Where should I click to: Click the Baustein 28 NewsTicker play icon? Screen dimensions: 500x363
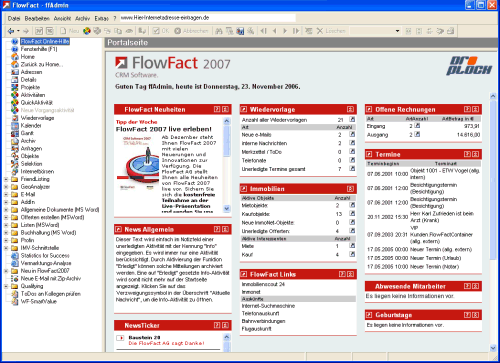(x=120, y=338)
